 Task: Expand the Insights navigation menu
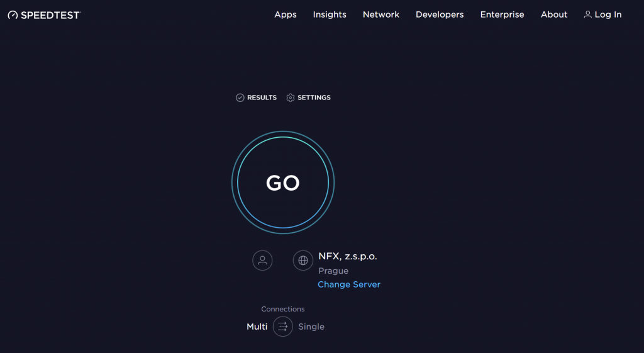point(330,14)
